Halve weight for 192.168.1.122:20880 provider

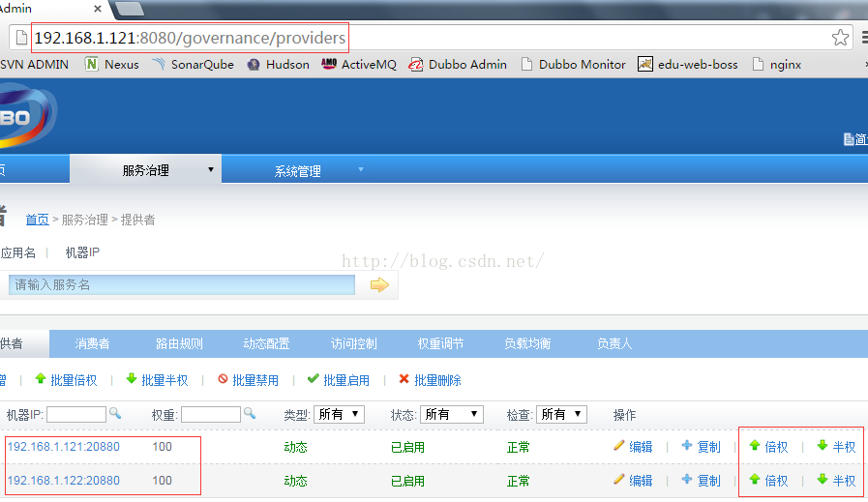836,481
